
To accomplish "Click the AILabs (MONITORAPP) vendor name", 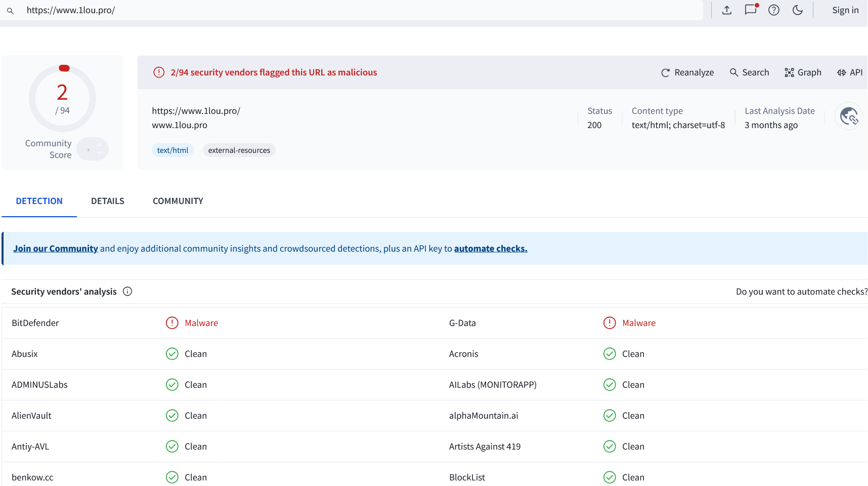I will (493, 385).
